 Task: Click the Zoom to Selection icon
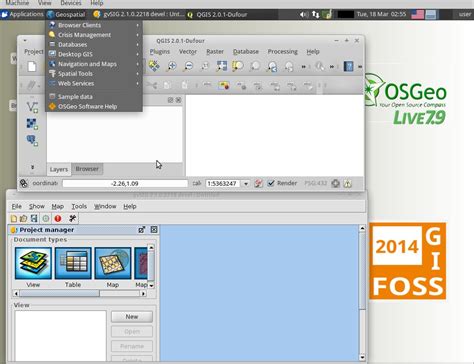coord(238,66)
